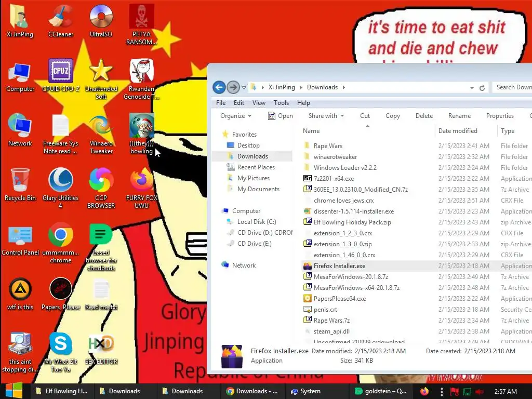Viewport: 532px width, 399px height.
Task: Select the 'this aint stopping di...' desktop icon
Action: (x=20, y=353)
